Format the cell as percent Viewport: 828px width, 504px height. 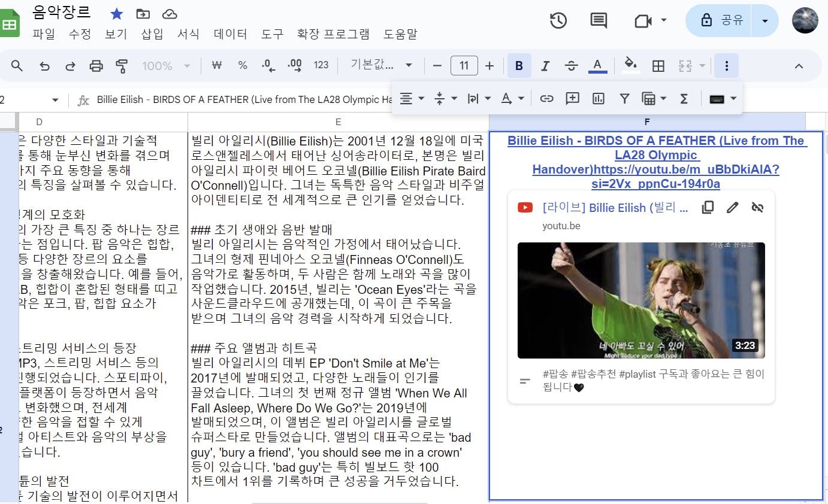pos(243,66)
